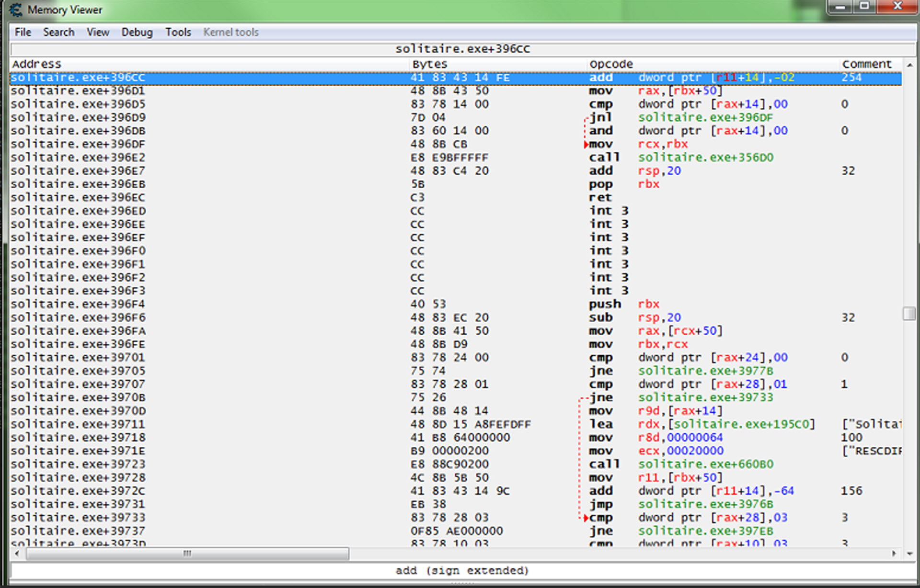The height and width of the screenshot is (588, 920).
Task: Close the Memory Viewer window
Action: click(897, 7)
